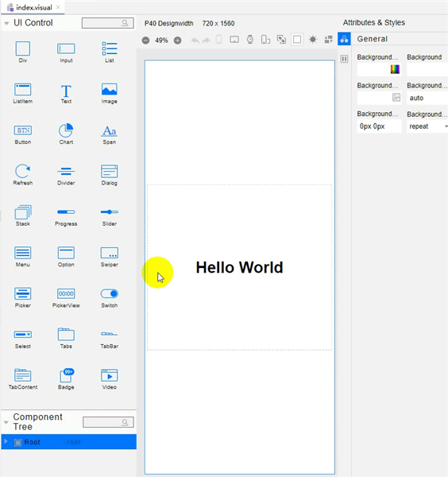Switch to the index.visual tab
Viewport: 448px width, 477px height.
click(33, 7)
